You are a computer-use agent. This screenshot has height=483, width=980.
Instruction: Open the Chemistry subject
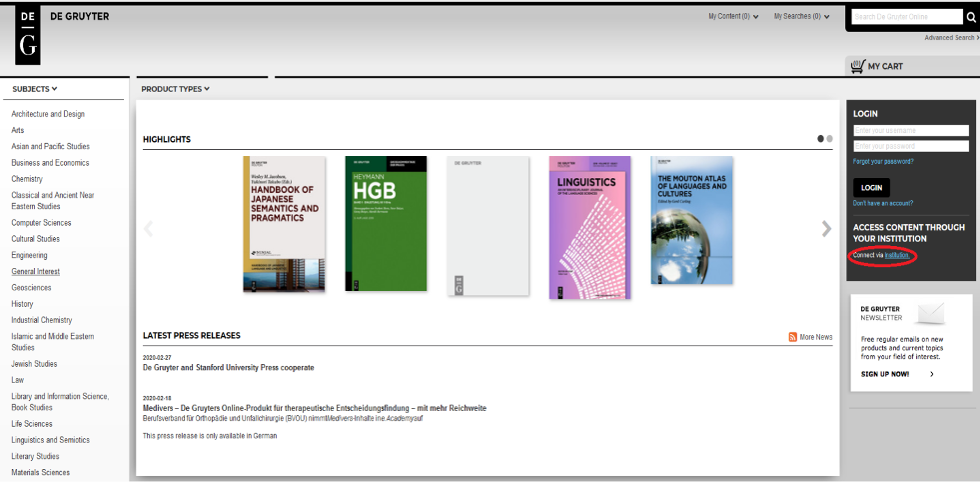pyautogui.click(x=27, y=179)
